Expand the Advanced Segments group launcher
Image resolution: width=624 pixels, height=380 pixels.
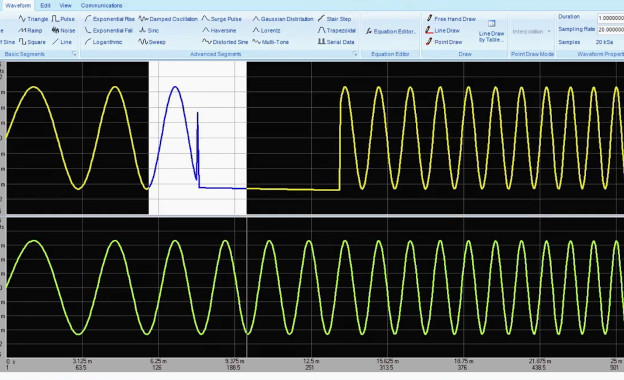355,54
